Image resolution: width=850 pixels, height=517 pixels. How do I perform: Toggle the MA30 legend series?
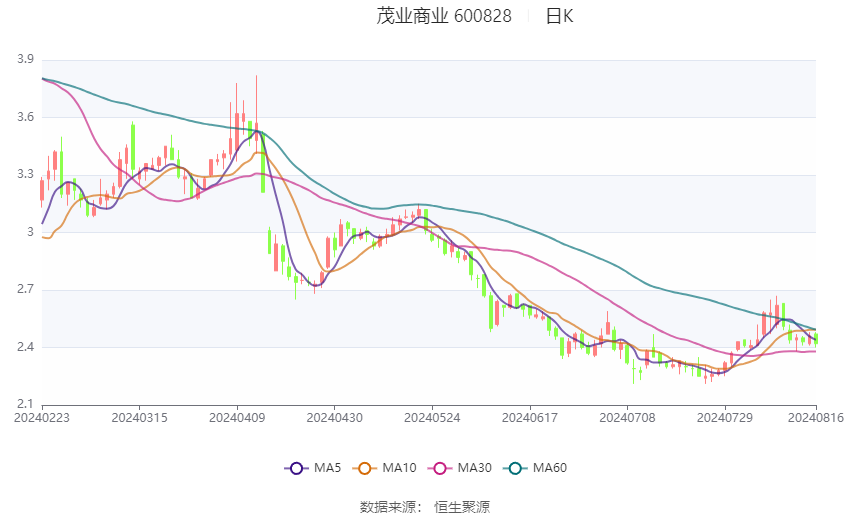coord(460,468)
